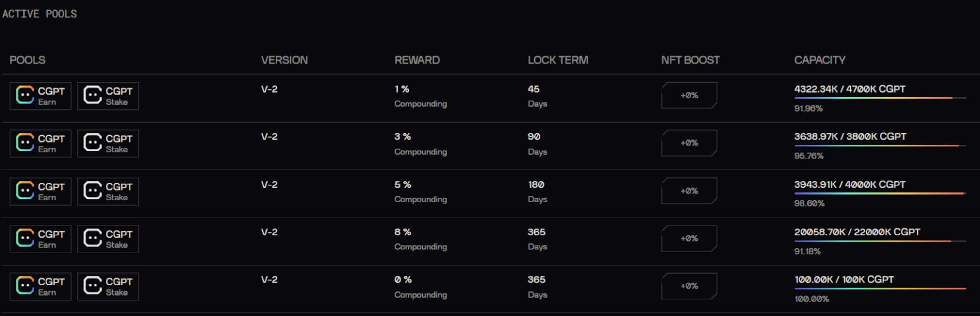Click the CGPT Earn icon in the 45-day pool
The image size is (980, 316).
(x=40, y=96)
